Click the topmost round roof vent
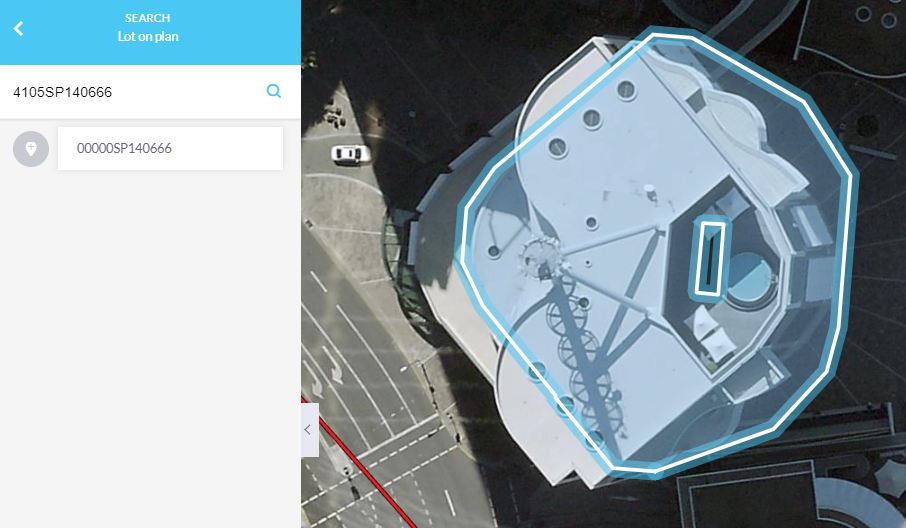The width and height of the screenshot is (906, 528). click(x=626, y=90)
